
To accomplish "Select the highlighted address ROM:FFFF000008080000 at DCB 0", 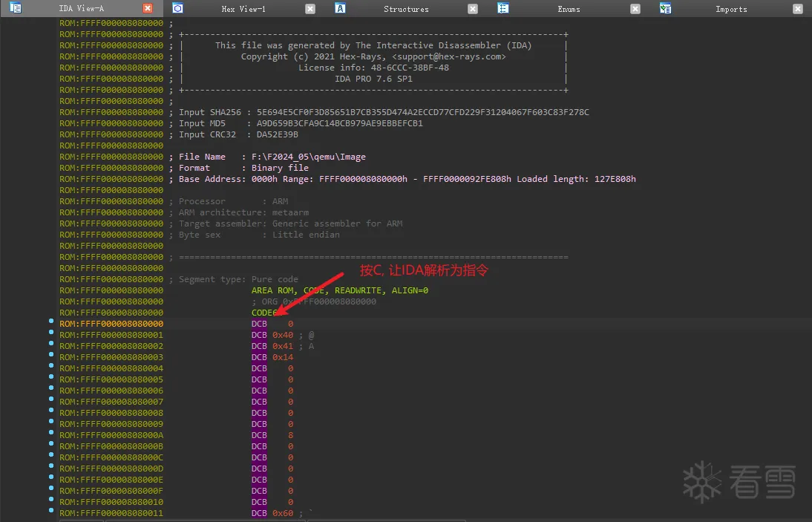I will pos(111,324).
